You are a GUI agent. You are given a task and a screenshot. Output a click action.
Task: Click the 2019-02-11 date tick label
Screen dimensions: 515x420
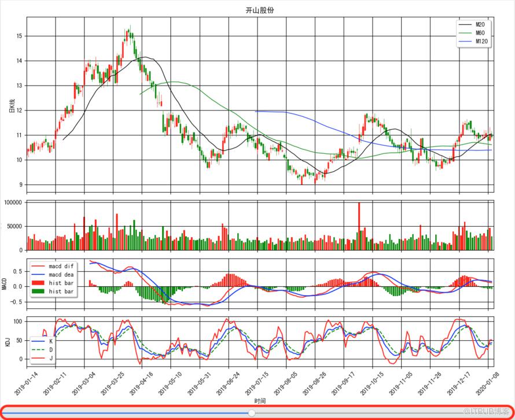click(x=56, y=384)
